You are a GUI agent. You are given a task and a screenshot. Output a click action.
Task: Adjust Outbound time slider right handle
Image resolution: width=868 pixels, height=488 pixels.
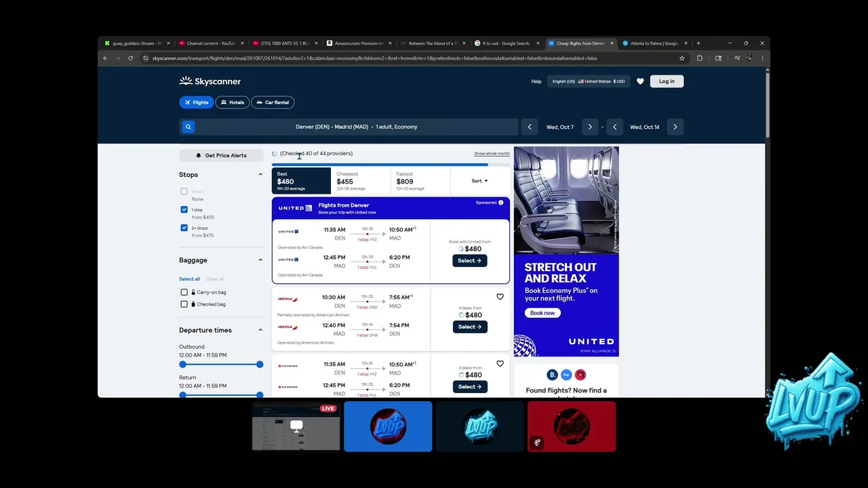click(260, 365)
